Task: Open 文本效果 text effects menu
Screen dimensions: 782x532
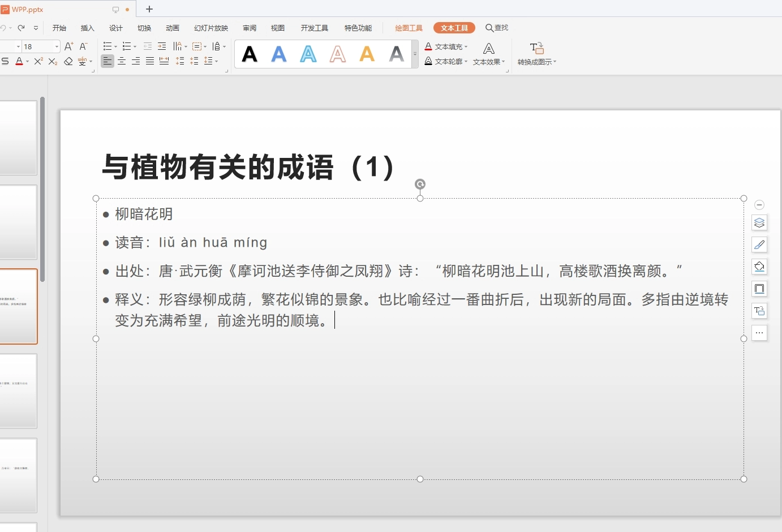Action: (x=489, y=54)
